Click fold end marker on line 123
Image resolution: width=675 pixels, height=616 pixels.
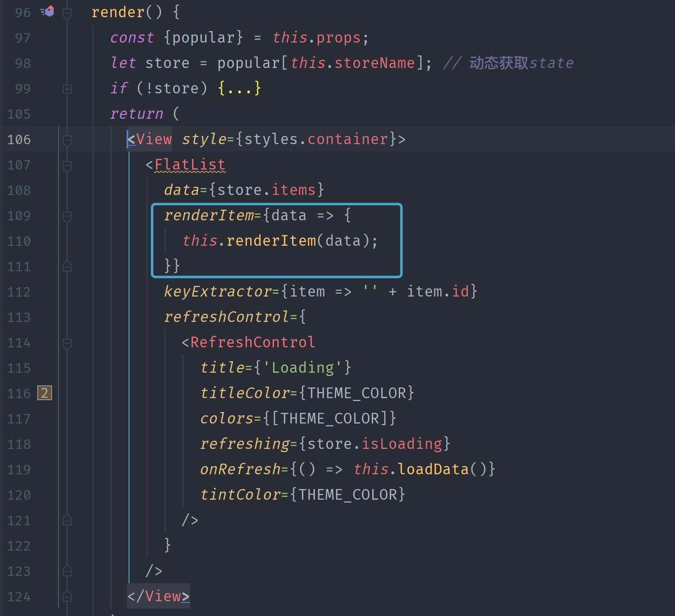click(x=67, y=571)
